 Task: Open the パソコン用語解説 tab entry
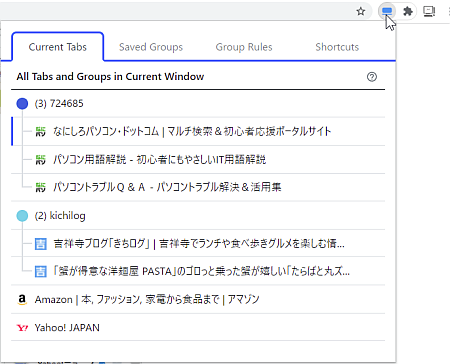(198, 160)
